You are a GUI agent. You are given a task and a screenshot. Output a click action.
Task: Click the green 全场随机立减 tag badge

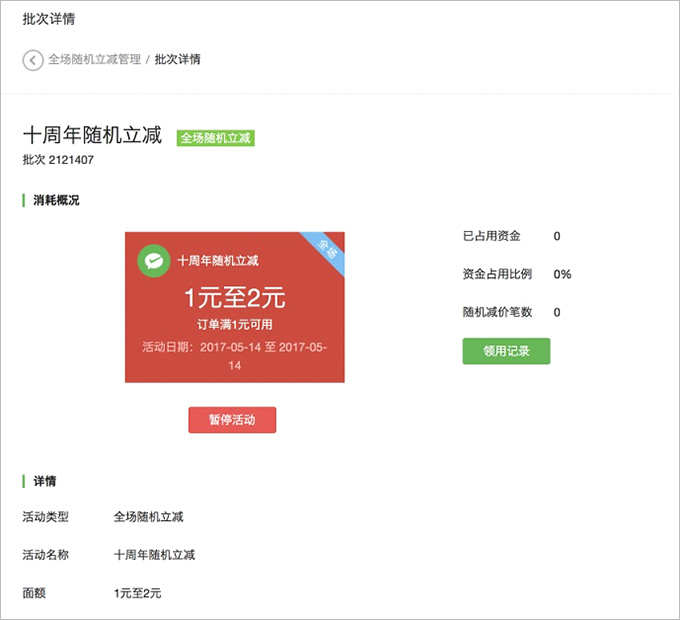point(216,138)
